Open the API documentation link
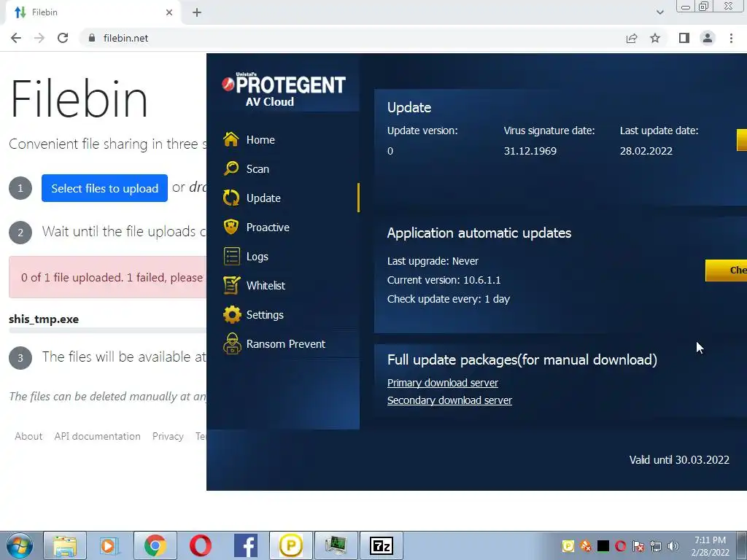Image resolution: width=747 pixels, height=560 pixels. pos(97,436)
